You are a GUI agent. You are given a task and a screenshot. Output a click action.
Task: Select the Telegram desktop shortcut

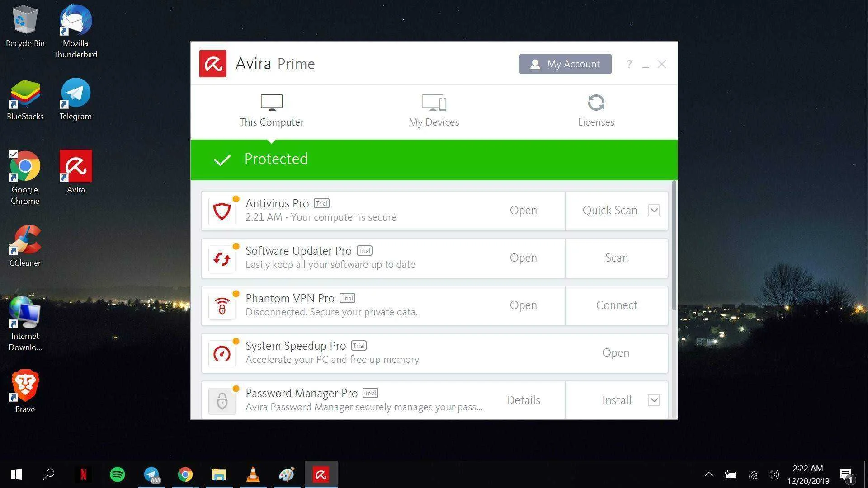tap(75, 100)
